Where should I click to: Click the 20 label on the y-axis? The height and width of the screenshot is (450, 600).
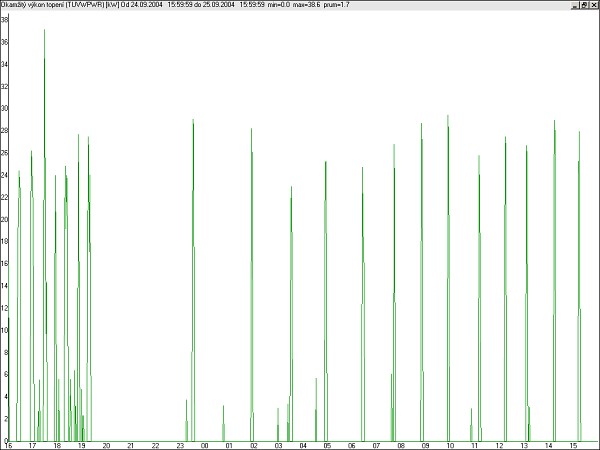tap(5, 219)
